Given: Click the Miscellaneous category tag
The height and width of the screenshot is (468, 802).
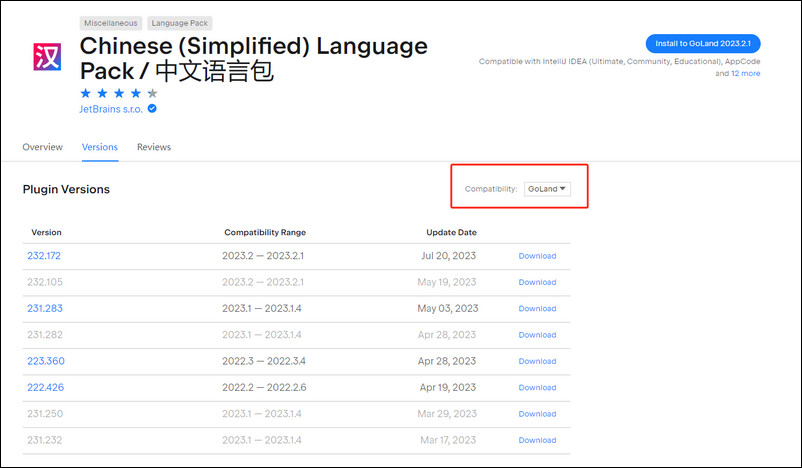Looking at the screenshot, I should (x=110, y=23).
